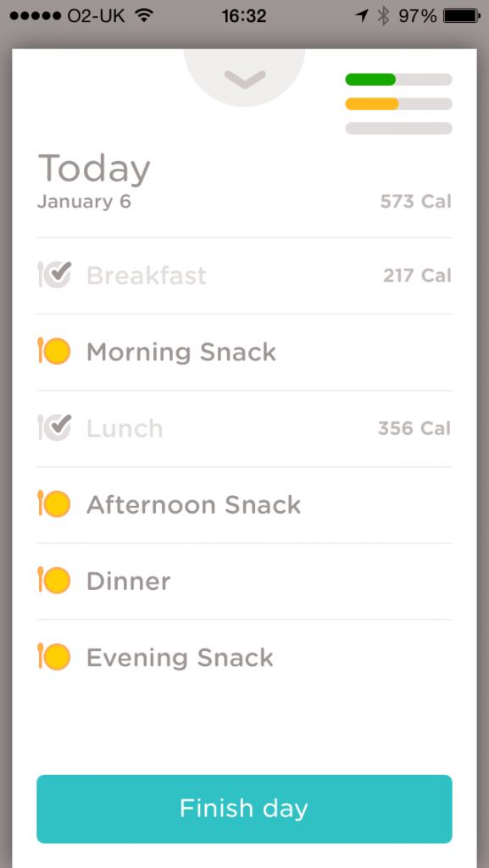Tap the Wi-Fi signal icon
This screenshot has width=489, height=868.
(x=144, y=16)
